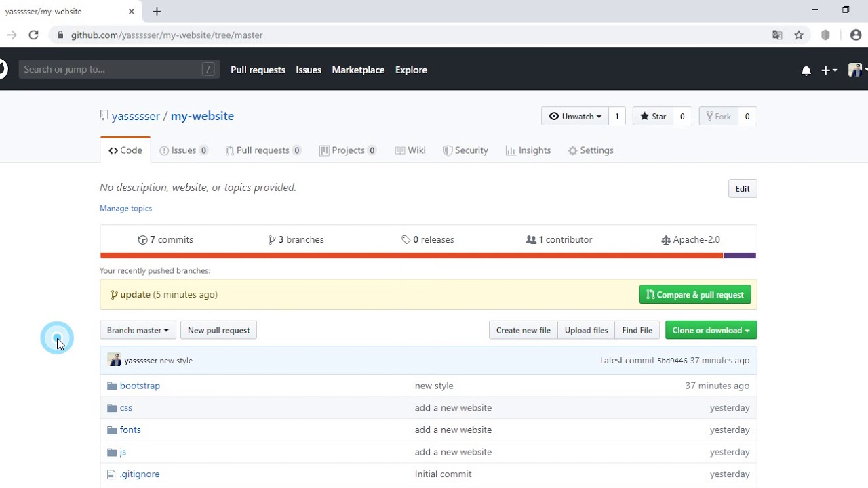Open the plus create-new menu
The height and width of the screenshot is (488, 868).
click(829, 70)
